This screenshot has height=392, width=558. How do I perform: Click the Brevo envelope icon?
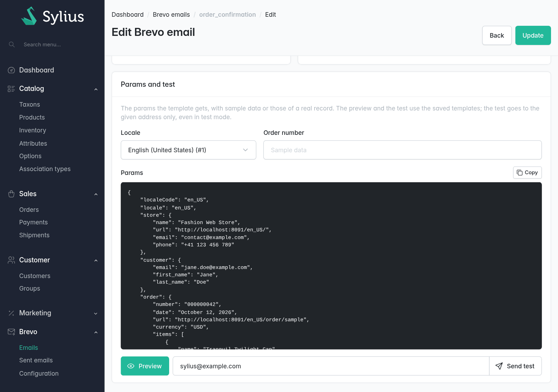click(x=11, y=332)
